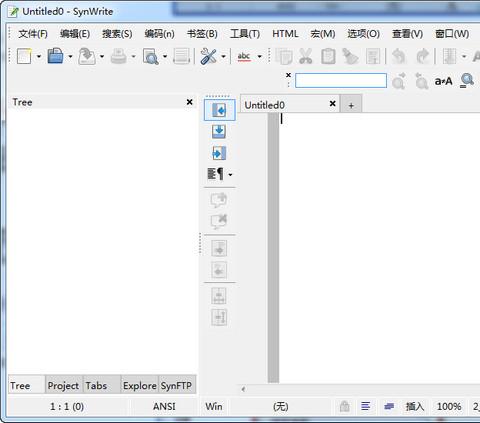Open the 宏(M) menu
This screenshot has height=423, width=480.
click(323, 34)
